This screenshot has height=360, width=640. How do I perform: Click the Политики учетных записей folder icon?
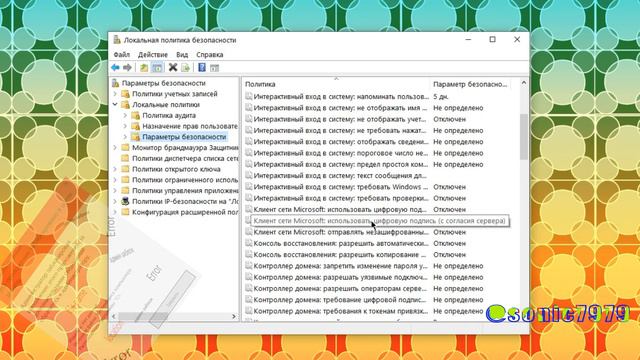tap(126, 94)
